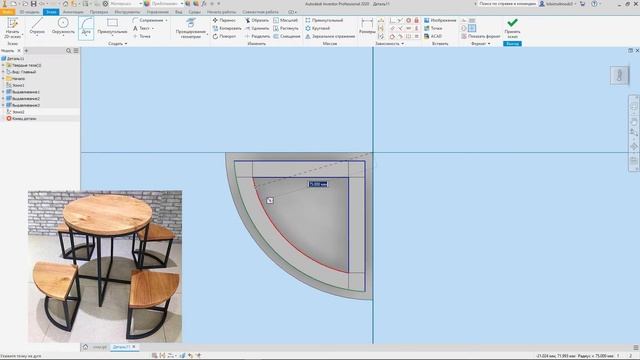This screenshot has height=360, width=640.
Task: Open the Tools (Инструменты) ribbon tab
Action: click(127, 12)
